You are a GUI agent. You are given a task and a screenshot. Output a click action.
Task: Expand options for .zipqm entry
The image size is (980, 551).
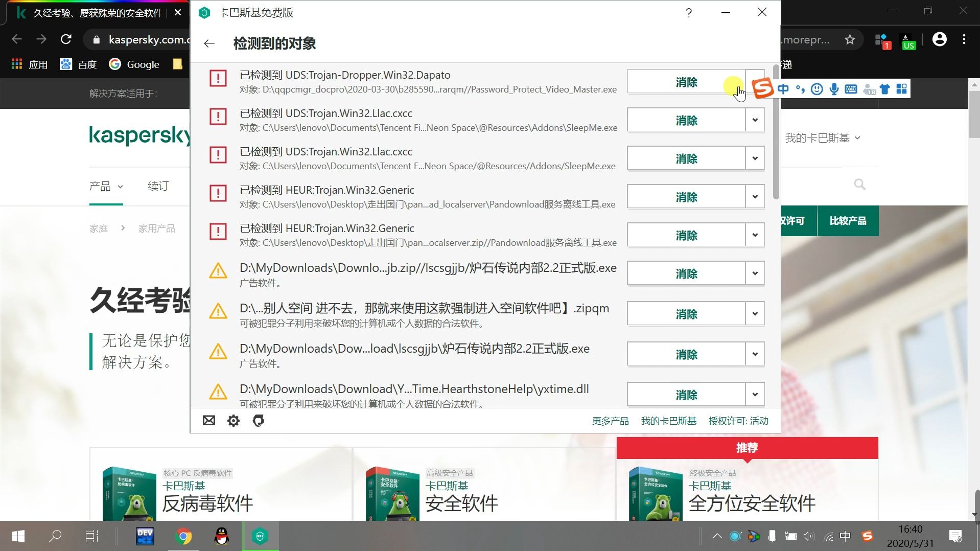(x=755, y=314)
